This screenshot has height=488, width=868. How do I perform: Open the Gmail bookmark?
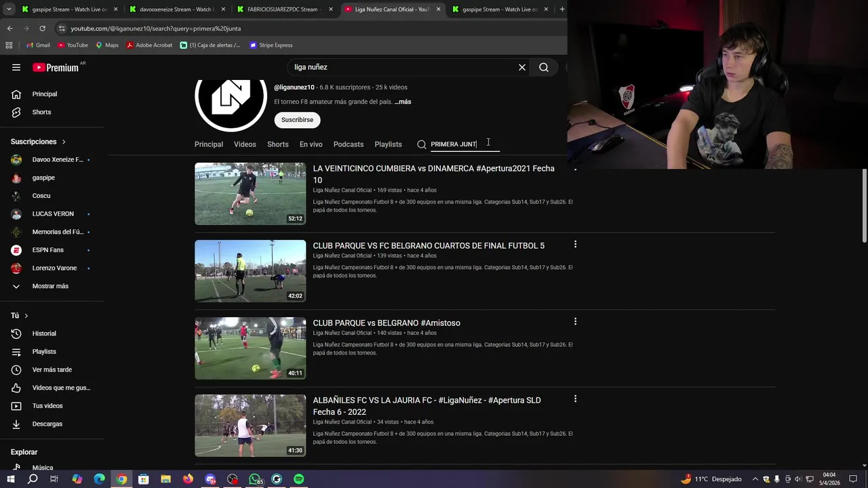click(38, 45)
